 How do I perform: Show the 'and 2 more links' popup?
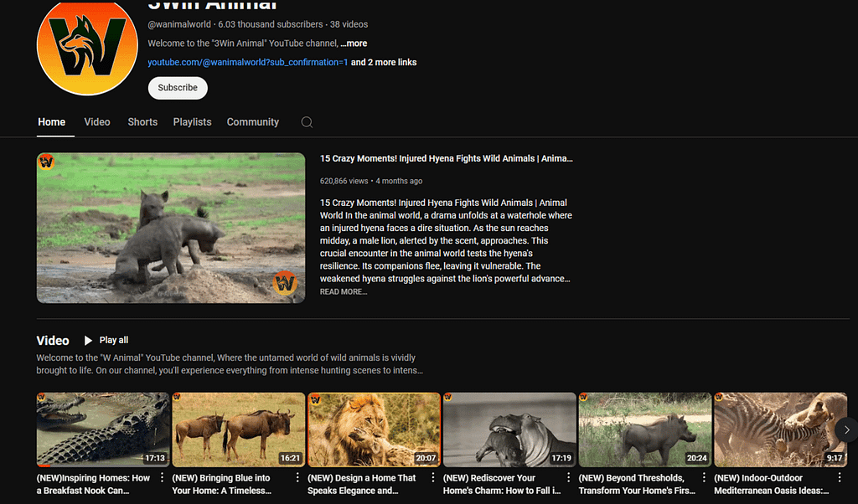click(384, 62)
